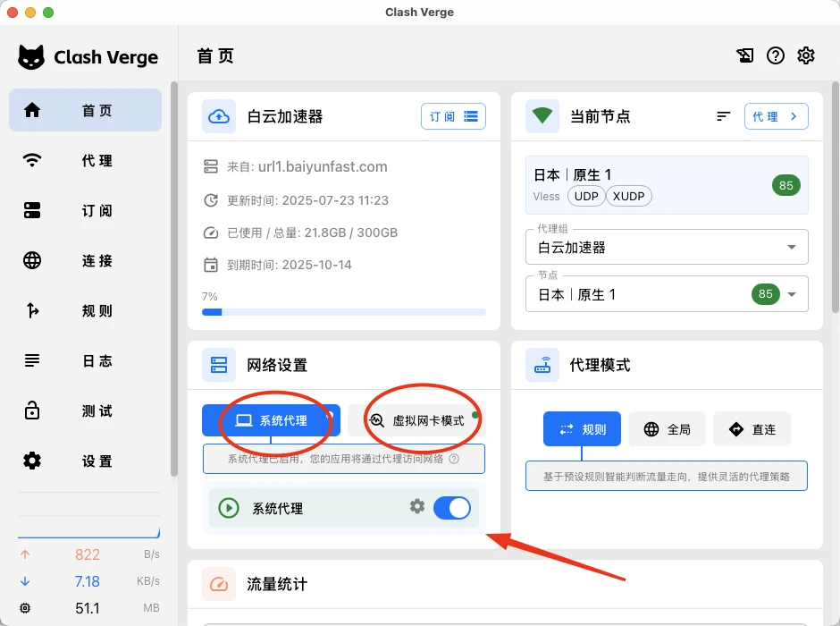
Task: Open the 规则 page from the sidebar
Action: pos(85,311)
